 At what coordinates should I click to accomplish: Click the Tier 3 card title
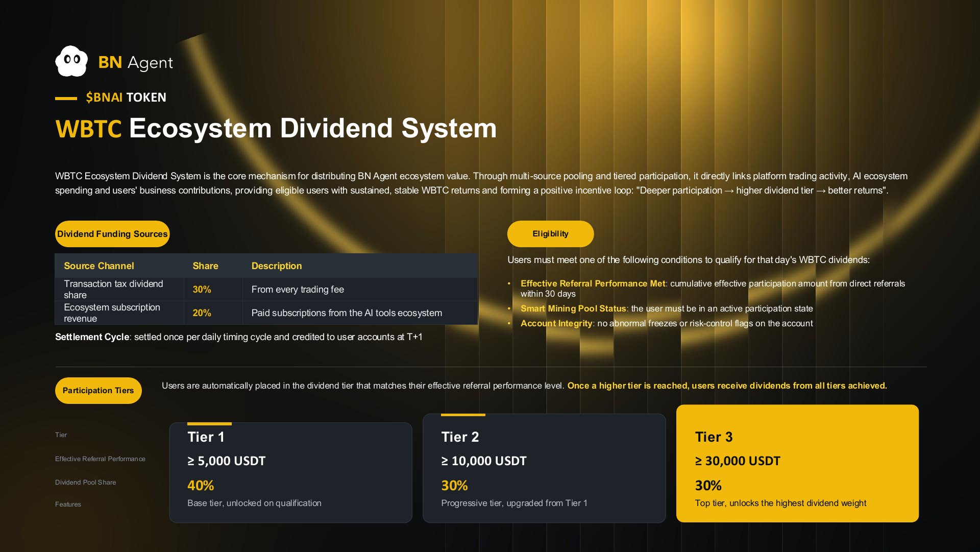[714, 437]
